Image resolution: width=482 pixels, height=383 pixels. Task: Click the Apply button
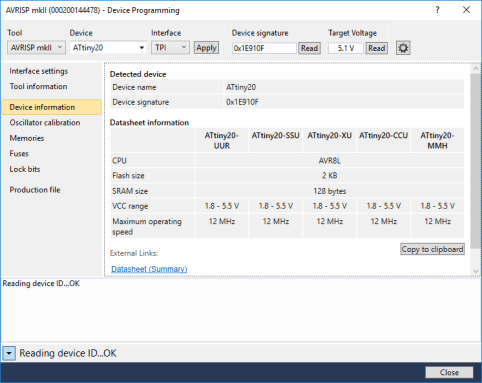pos(206,48)
